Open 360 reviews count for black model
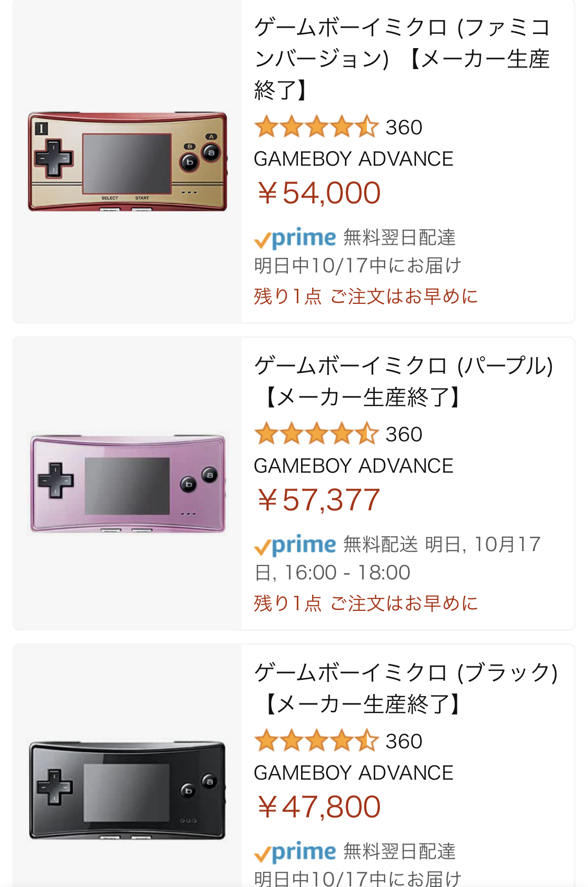 403,742
